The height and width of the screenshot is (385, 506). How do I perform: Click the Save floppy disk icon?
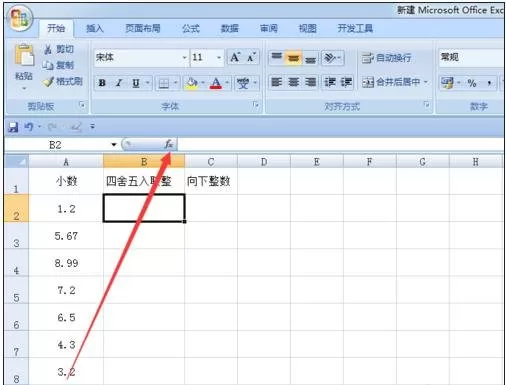coord(13,127)
